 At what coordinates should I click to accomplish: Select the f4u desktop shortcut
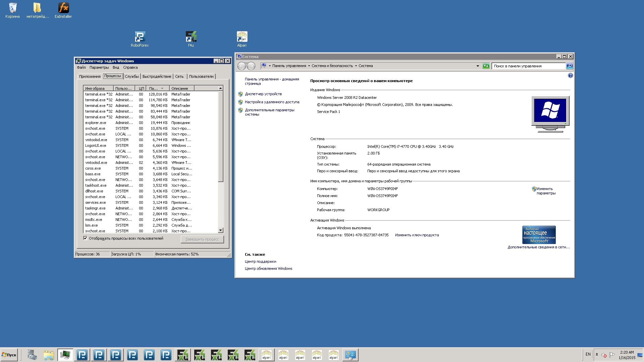191,39
